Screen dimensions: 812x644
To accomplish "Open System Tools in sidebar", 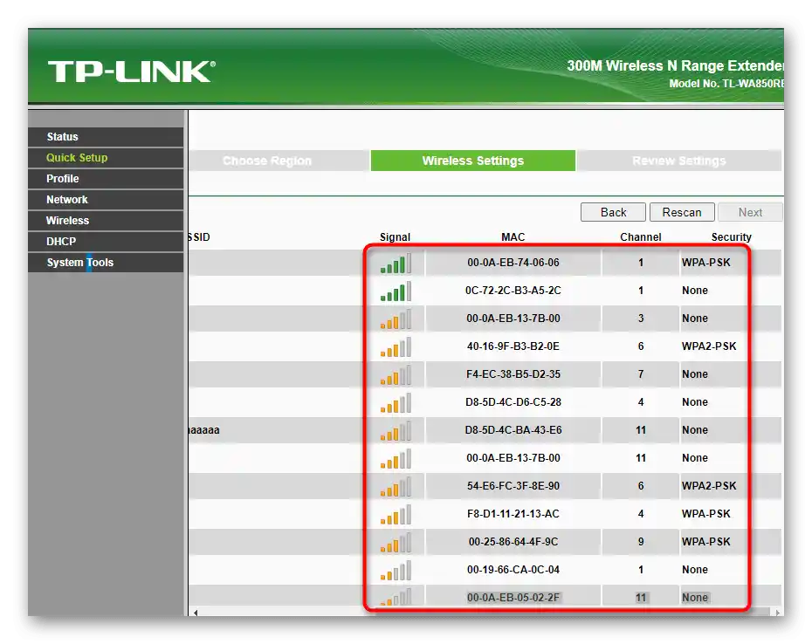I will tap(106, 263).
